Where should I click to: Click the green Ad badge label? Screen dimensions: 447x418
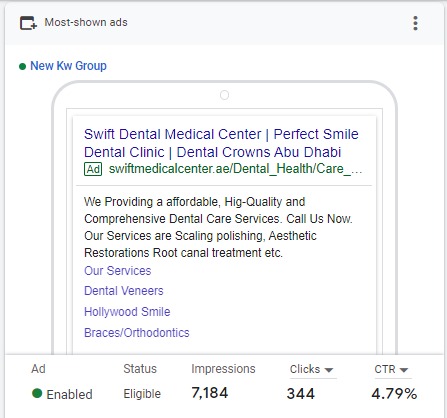click(x=93, y=169)
